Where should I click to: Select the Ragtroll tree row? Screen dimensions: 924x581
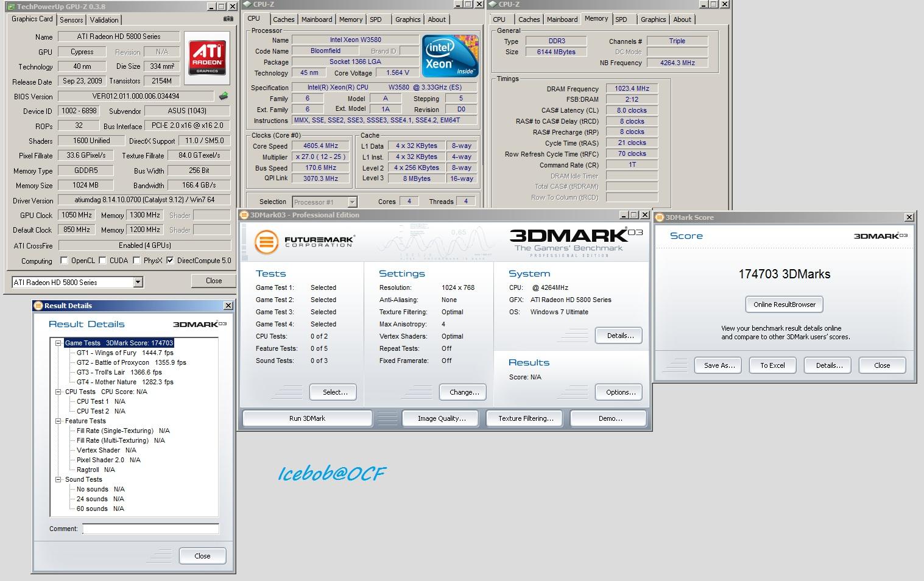tap(96, 470)
